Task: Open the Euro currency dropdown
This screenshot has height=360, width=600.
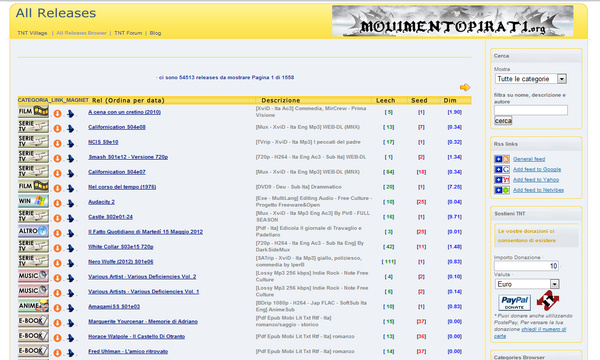Action: 527,284
